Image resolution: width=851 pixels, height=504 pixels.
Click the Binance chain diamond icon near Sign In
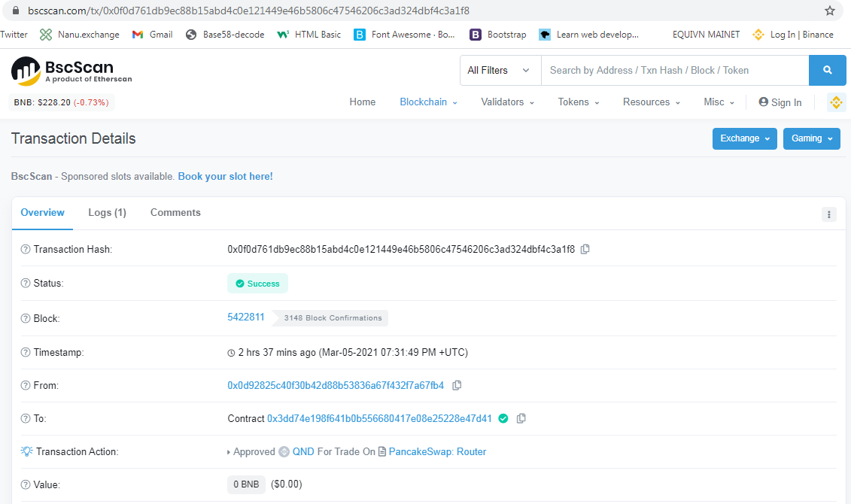[836, 102]
